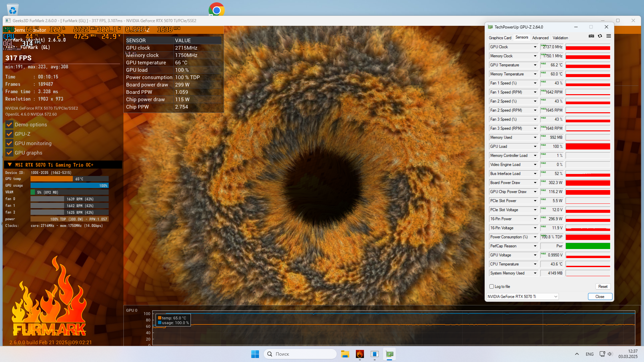Screen dimensions: 644x362
Task: Select the FurMark flame taskbar icon
Action: (360, 354)
